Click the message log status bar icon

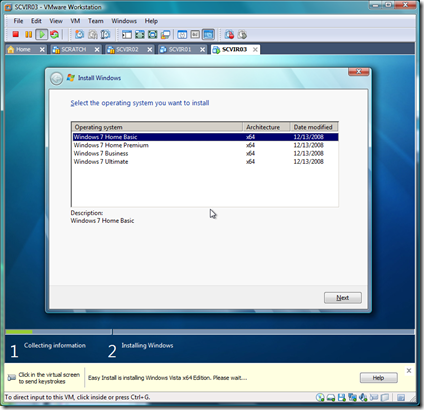tap(401, 397)
